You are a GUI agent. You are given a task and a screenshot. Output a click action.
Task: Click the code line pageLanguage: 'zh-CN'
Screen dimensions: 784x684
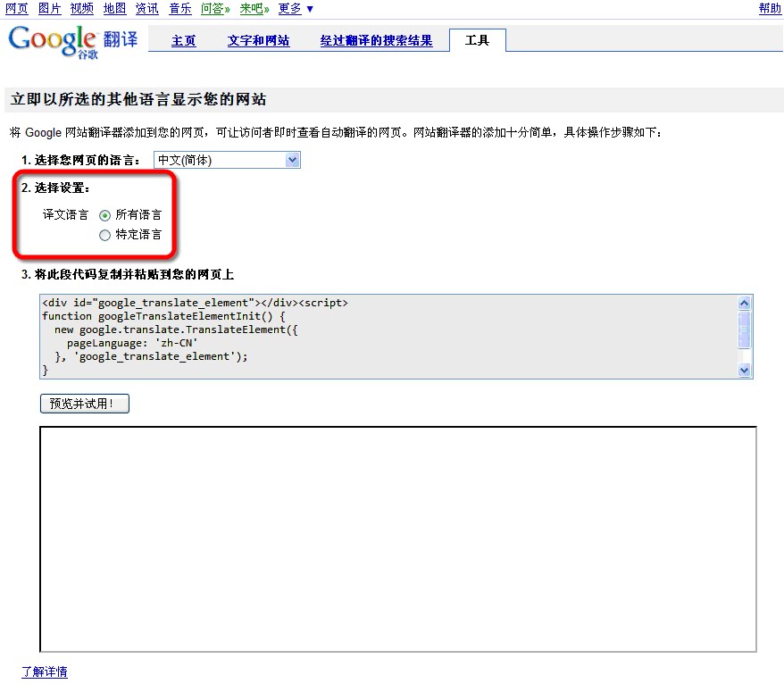pyautogui.click(x=132, y=343)
